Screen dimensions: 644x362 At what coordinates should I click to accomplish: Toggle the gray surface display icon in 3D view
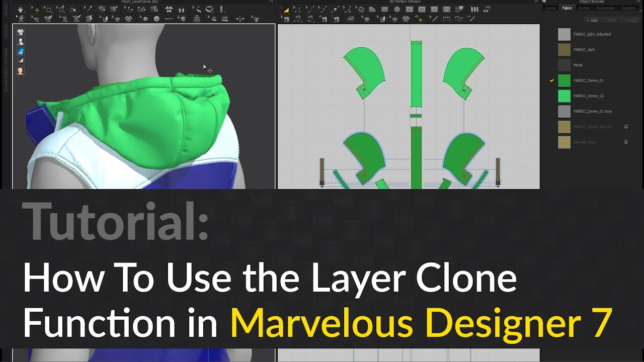pyautogui.click(x=20, y=61)
